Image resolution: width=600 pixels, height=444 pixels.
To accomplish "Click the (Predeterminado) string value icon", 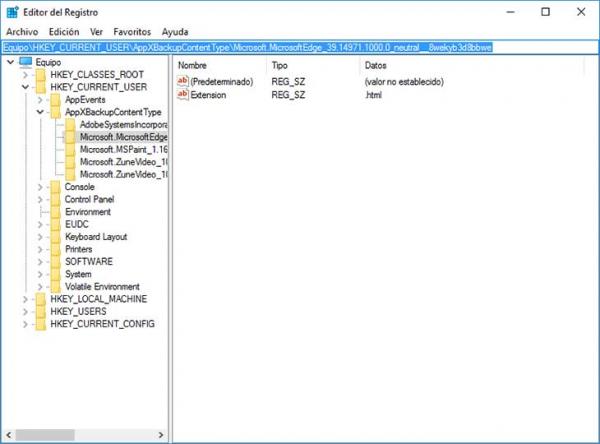I will pos(183,81).
